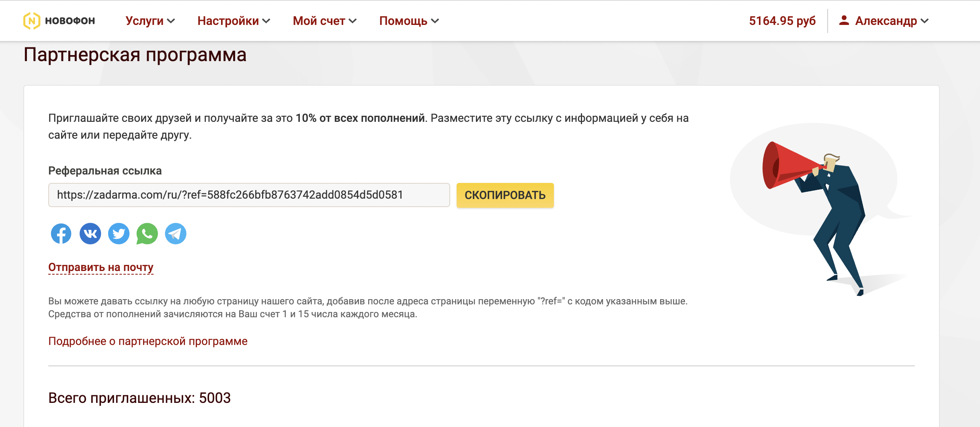Expand the Услуги dropdown chevron
This screenshot has width=980, height=427.
(171, 21)
